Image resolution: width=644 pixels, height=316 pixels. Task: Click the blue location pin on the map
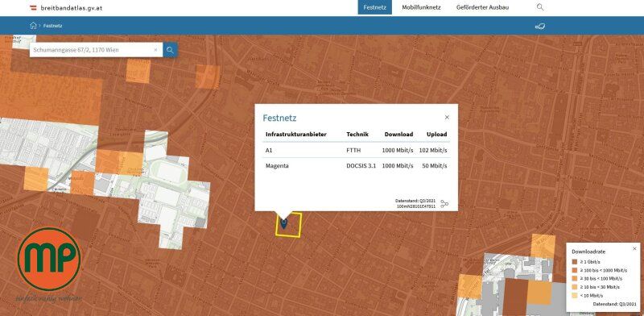(x=283, y=223)
